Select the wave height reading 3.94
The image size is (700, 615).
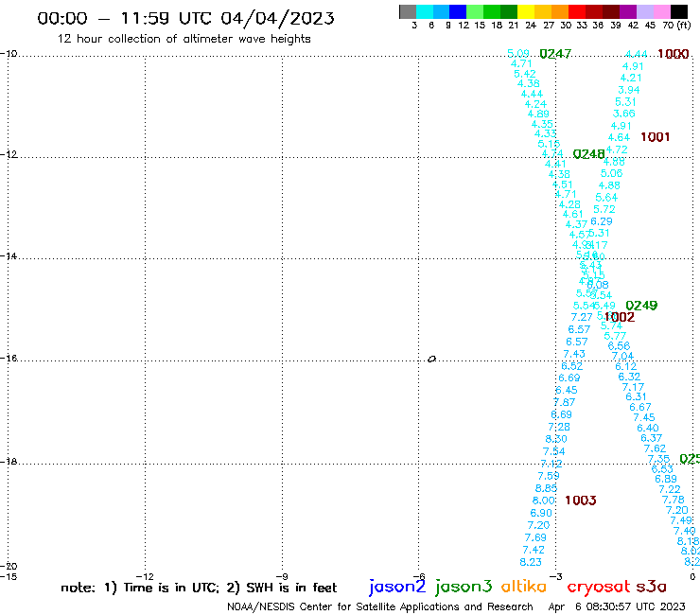628,90
